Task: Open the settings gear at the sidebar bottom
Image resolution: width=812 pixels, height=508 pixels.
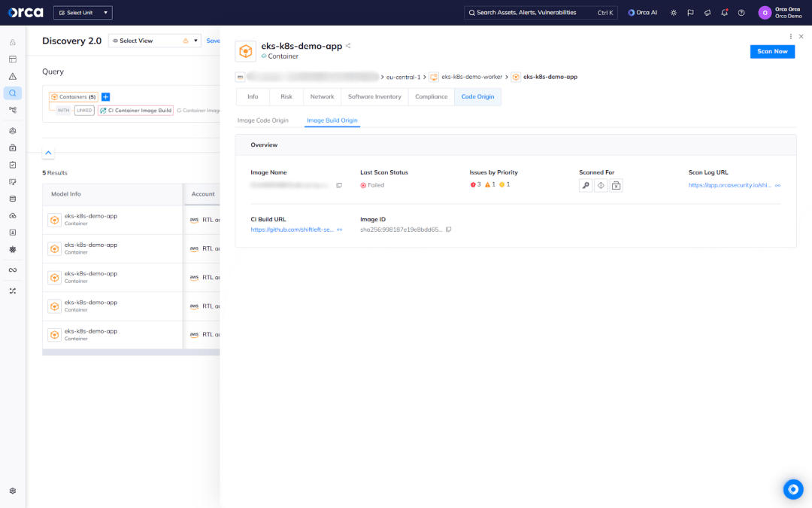Action: 13,491
